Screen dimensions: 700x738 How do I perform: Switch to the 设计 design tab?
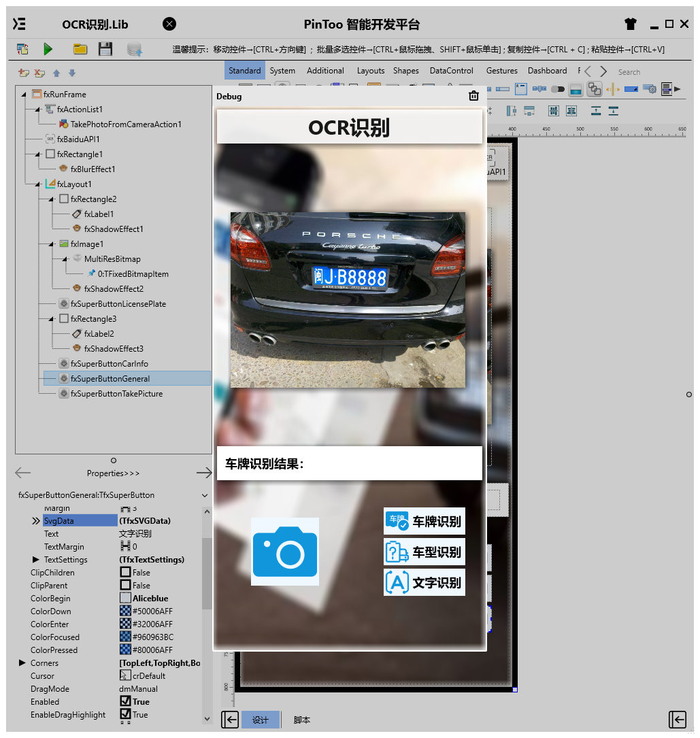click(261, 720)
